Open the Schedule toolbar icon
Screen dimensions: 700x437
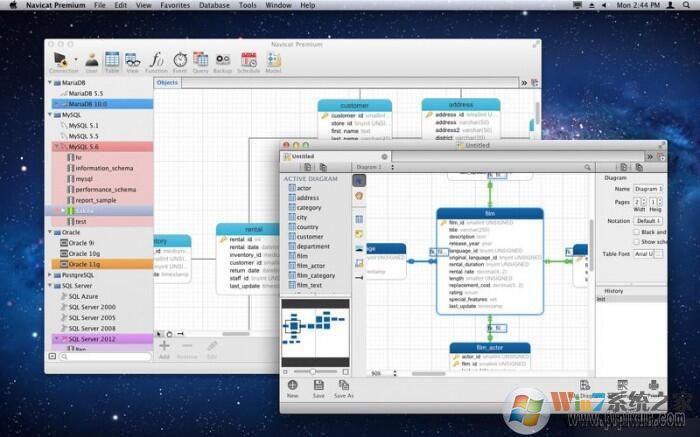point(249,61)
